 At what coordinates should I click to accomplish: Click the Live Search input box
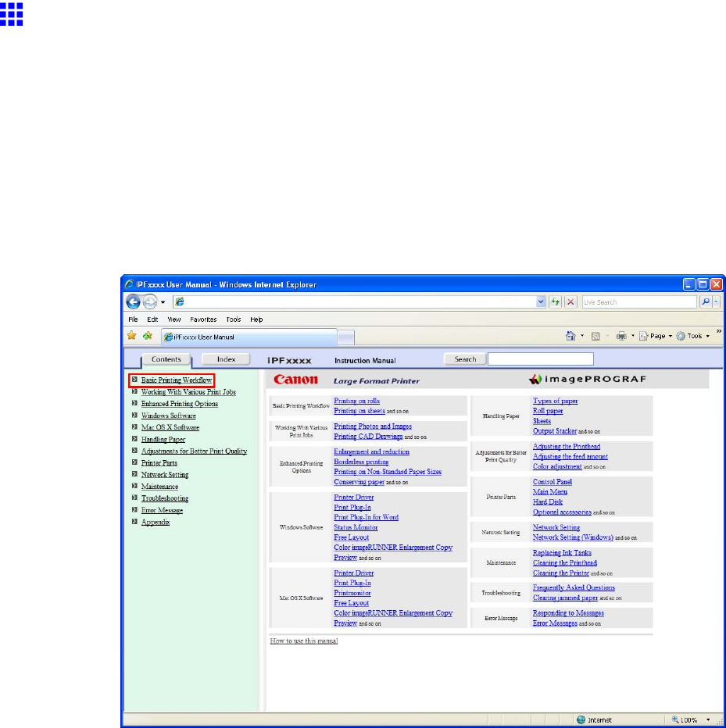[x=639, y=302]
